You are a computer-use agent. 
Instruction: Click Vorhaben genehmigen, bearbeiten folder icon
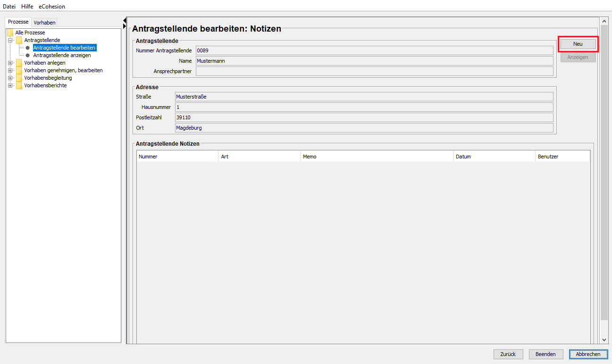[19, 70]
